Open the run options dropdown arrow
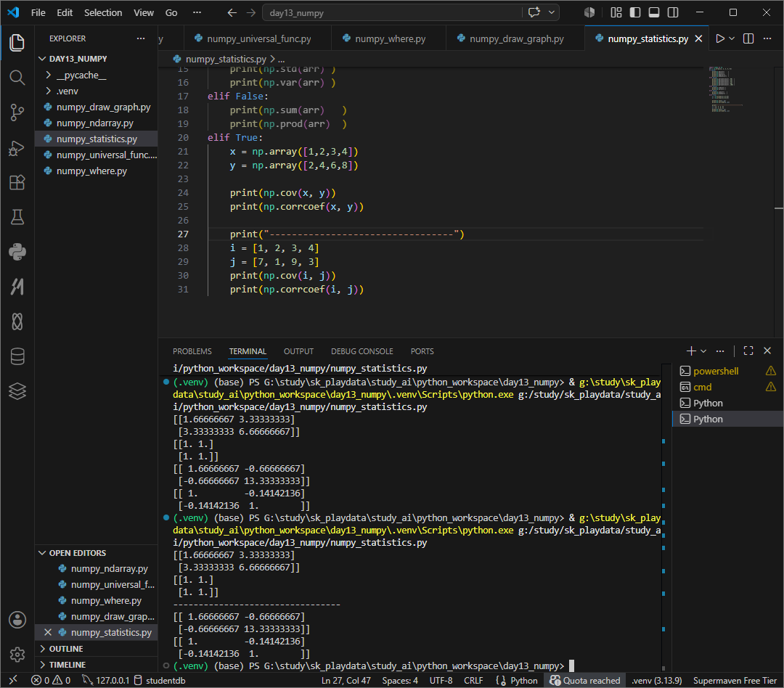The height and width of the screenshot is (688, 784). click(732, 38)
